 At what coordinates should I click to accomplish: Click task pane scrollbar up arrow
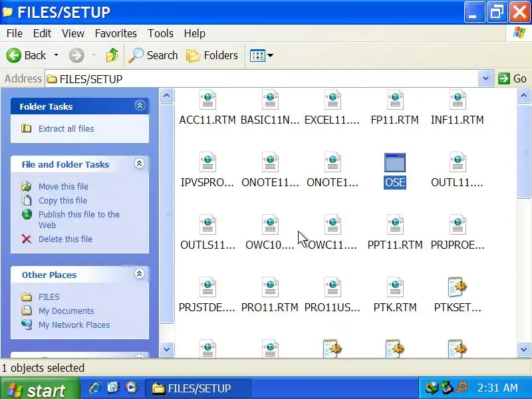(x=167, y=96)
